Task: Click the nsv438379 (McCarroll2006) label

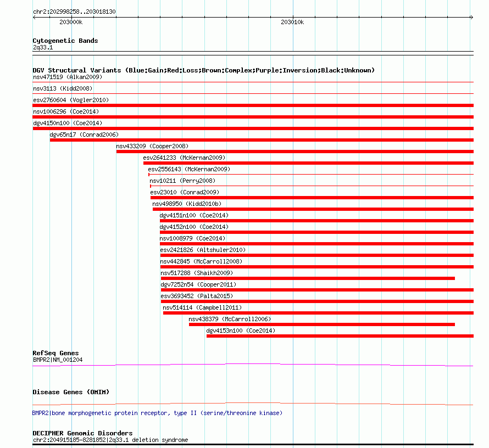Action: click(x=230, y=319)
